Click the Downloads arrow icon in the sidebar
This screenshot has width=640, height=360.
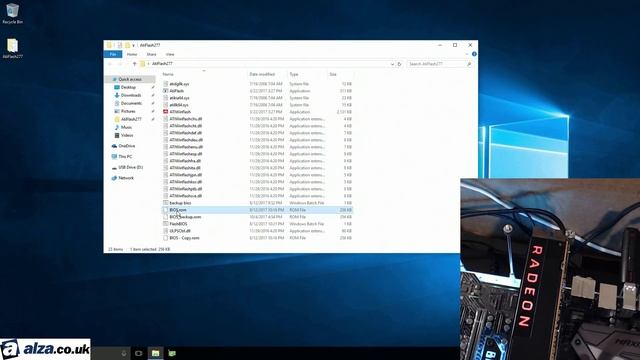click(x=117, y=95)
